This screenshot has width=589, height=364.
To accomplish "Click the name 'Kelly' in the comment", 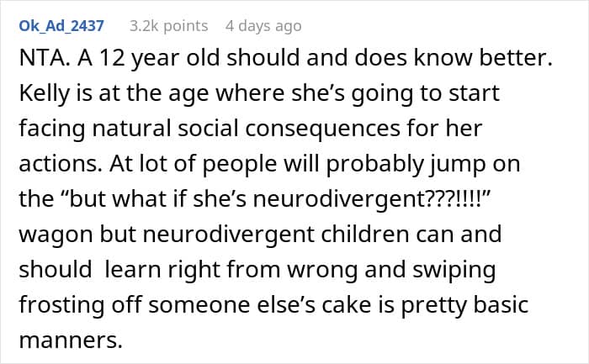I will 45,93.
